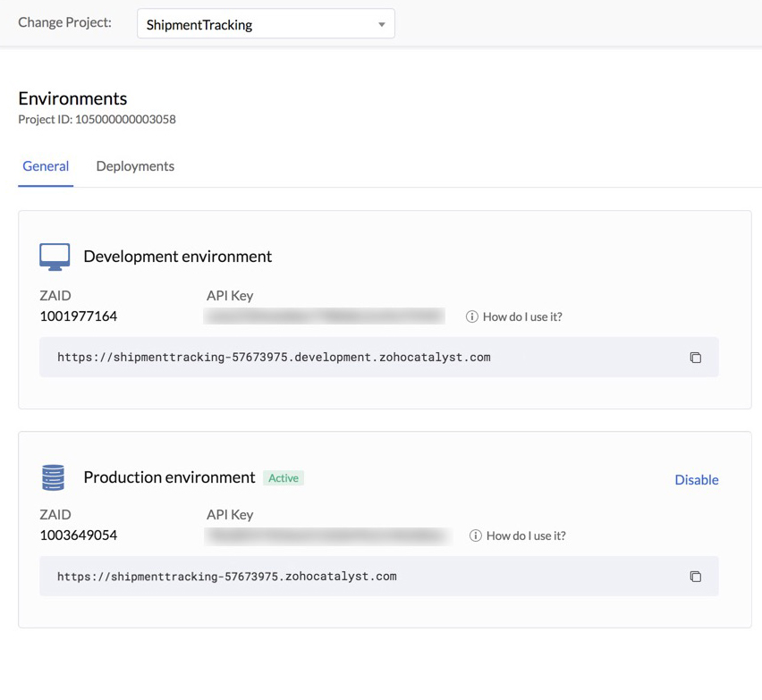This screenshot has height=700, width=762.
Task: Click the dropdown arrow on the project selector
Action: point(382,24)
